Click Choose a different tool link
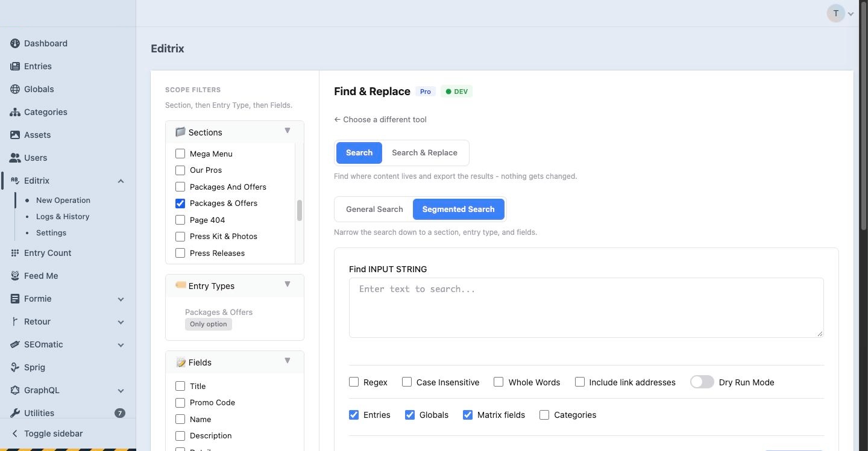 tap(380, 119)
